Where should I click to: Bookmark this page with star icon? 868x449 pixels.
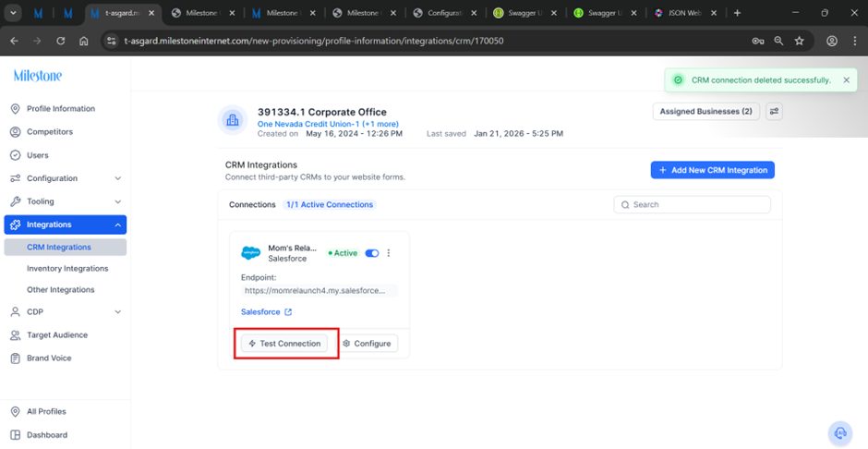pyautogui.click(x=800, y=41)
